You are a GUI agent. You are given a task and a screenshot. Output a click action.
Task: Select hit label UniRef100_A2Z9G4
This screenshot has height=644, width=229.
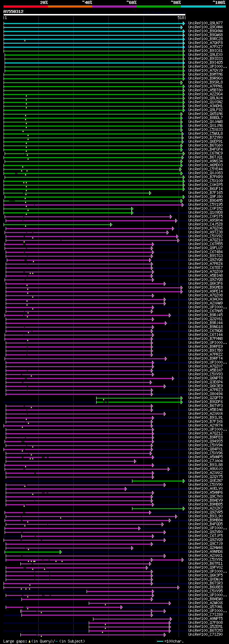point(205,94)
